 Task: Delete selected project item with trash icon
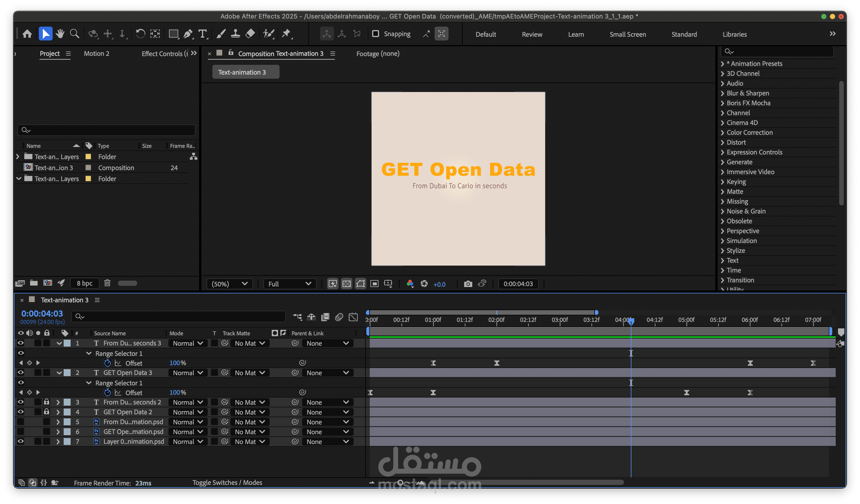(107, 283)
